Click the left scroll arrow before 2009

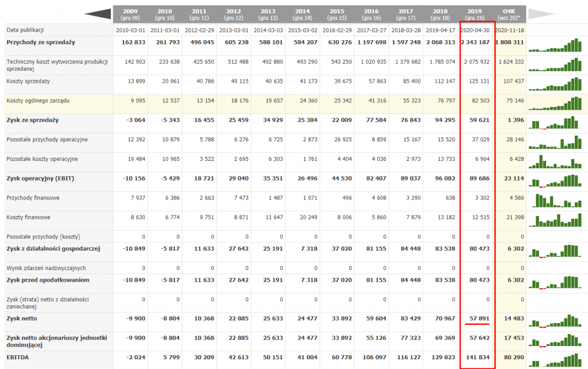coord(98,14)
